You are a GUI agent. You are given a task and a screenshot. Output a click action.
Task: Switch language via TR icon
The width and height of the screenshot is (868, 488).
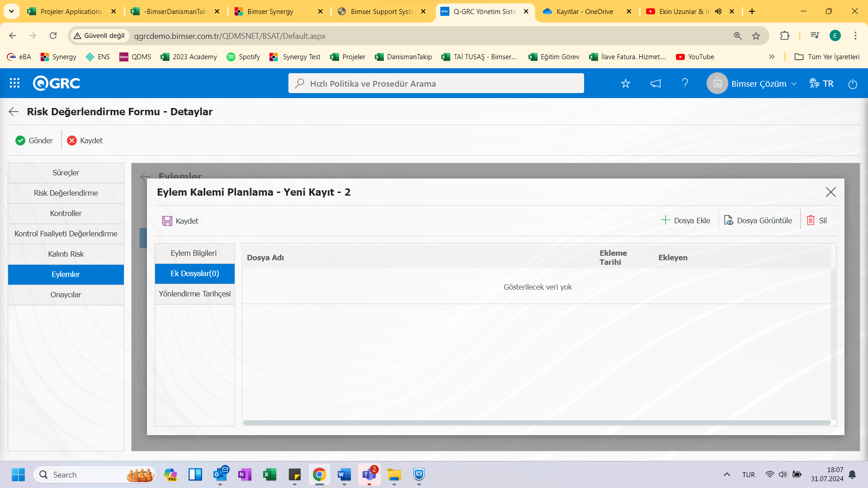tap(821, 84)
